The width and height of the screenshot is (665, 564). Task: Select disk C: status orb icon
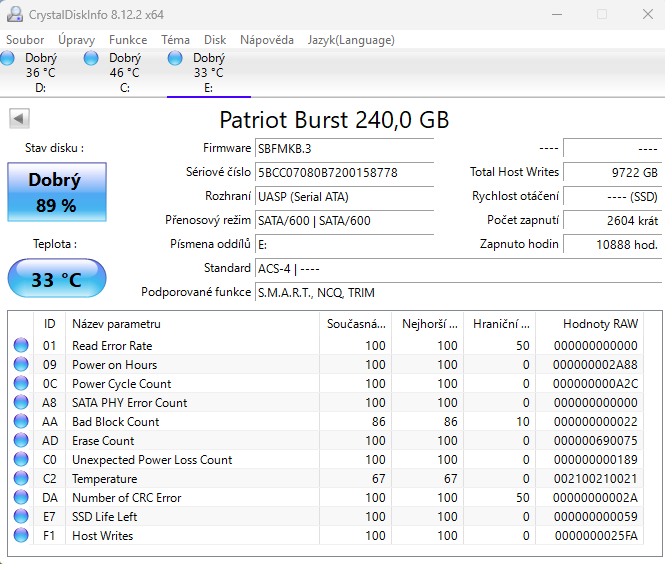[91, 59]
